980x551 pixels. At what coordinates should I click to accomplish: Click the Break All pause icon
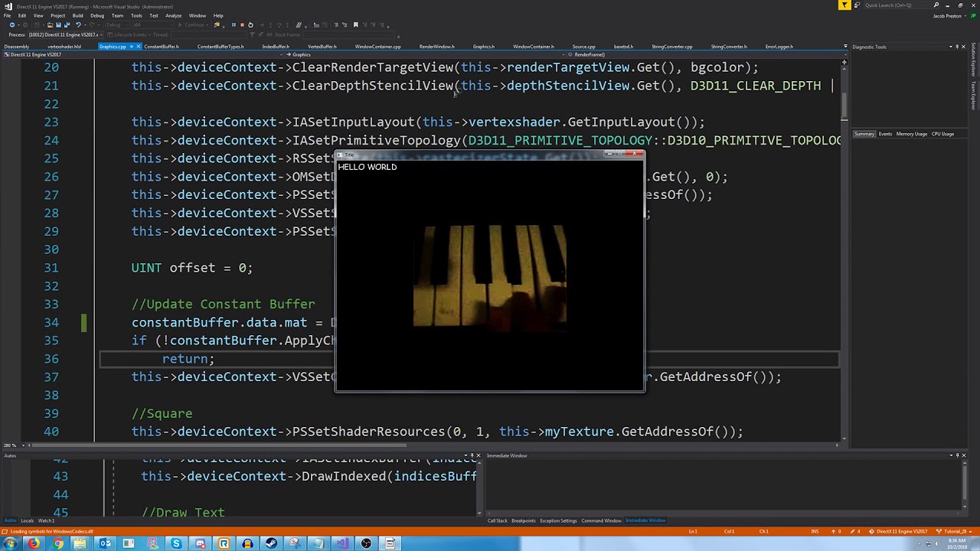point(234,24)
